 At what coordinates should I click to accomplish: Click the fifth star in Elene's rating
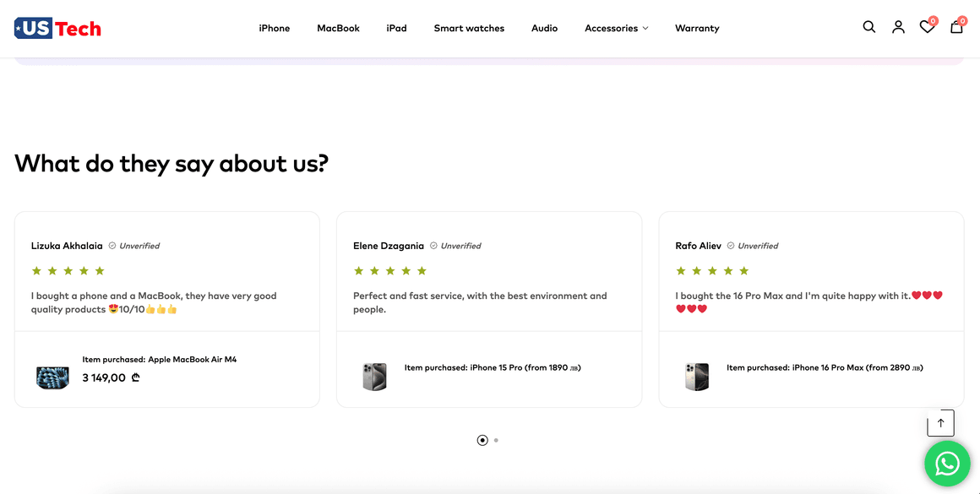[x=422, y=270]
